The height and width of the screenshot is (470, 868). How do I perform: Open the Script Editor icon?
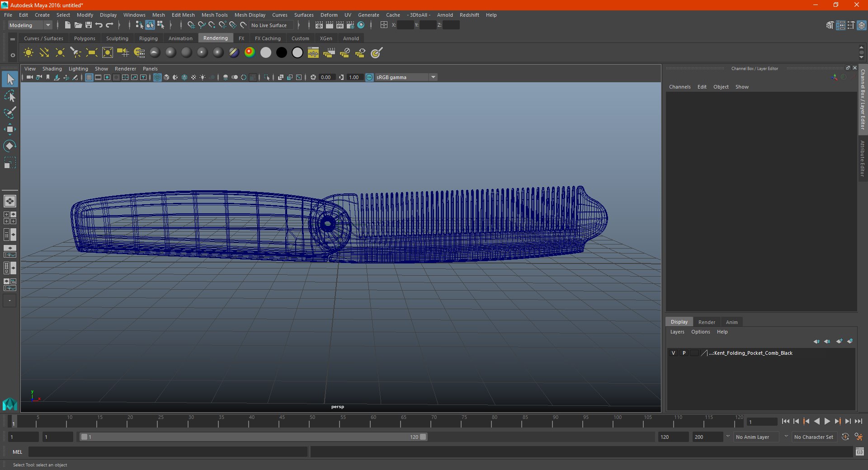pos(860,451)
